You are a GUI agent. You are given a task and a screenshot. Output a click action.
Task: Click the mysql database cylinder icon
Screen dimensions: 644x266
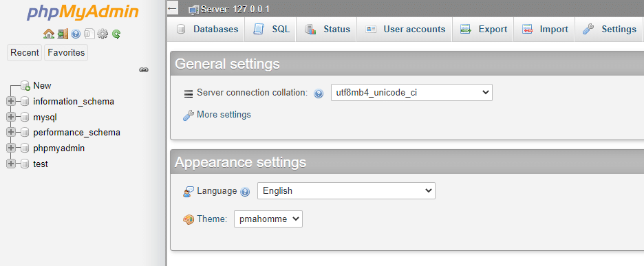click(x=25, y=118)
